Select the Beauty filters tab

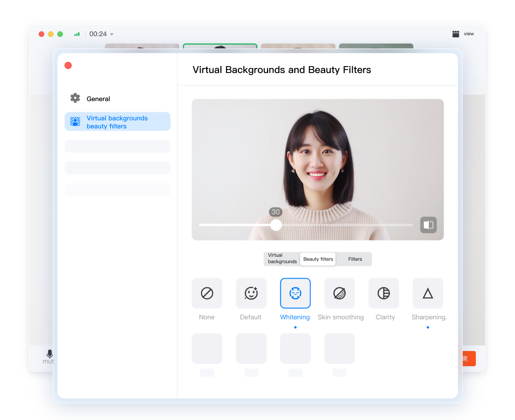(318, 259)
